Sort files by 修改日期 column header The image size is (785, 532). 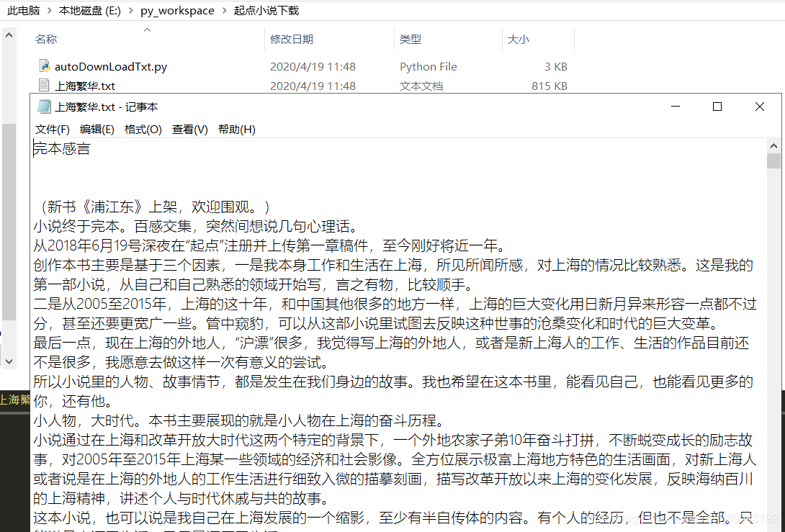point(292,39)
